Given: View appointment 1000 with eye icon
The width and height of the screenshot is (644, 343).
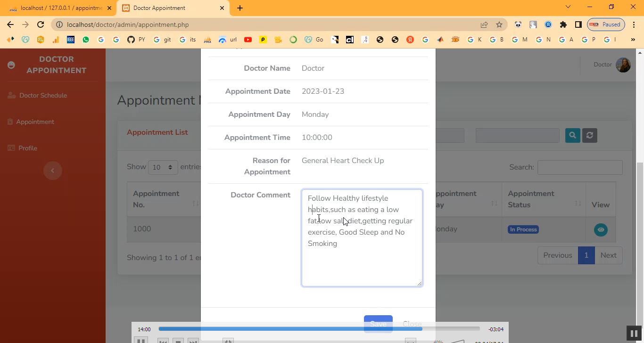Looking at the screenshot, I should 600,229.
